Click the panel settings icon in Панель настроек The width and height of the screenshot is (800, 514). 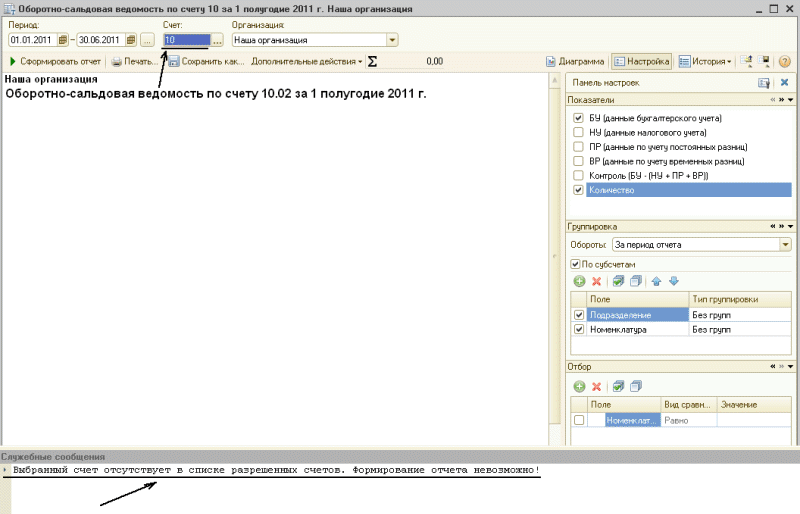click(x=764, y=83)
